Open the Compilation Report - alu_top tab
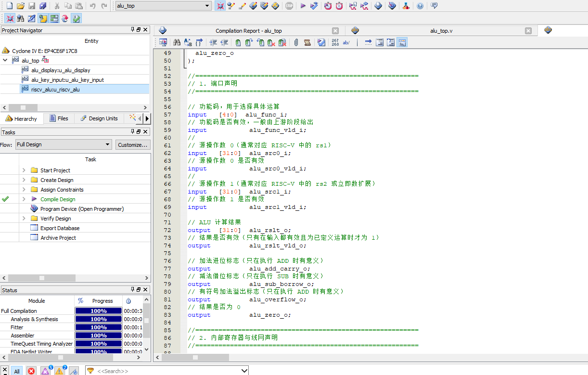This screenshot has height=375, width=588. point(248,31)
